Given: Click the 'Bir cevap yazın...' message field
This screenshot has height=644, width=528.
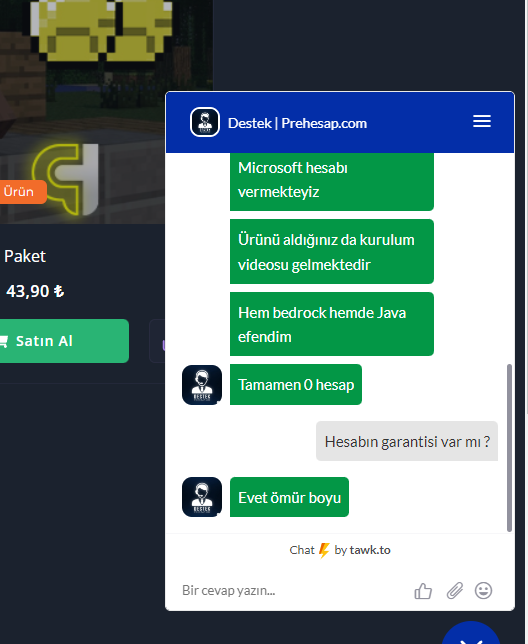Looking at the screenshot, I should tap(294, 591).
